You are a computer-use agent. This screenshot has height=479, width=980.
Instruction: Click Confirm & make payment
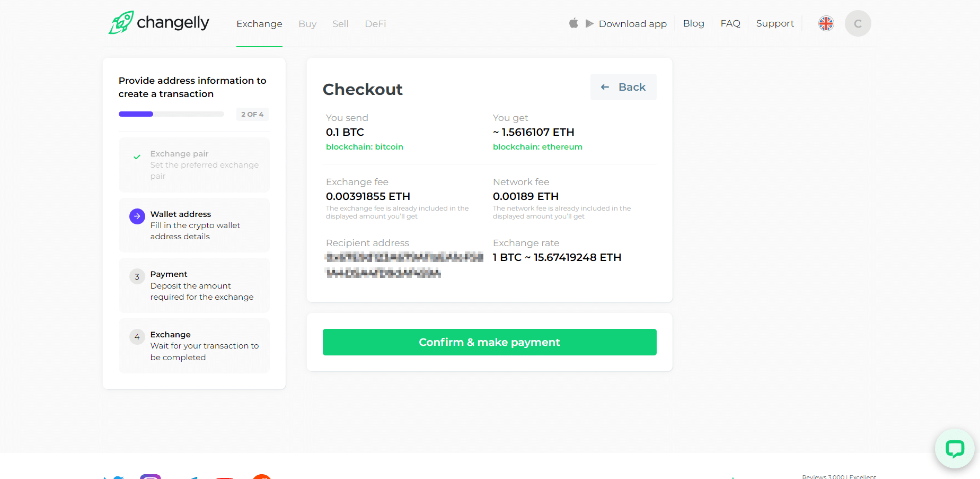pos(489,342)
